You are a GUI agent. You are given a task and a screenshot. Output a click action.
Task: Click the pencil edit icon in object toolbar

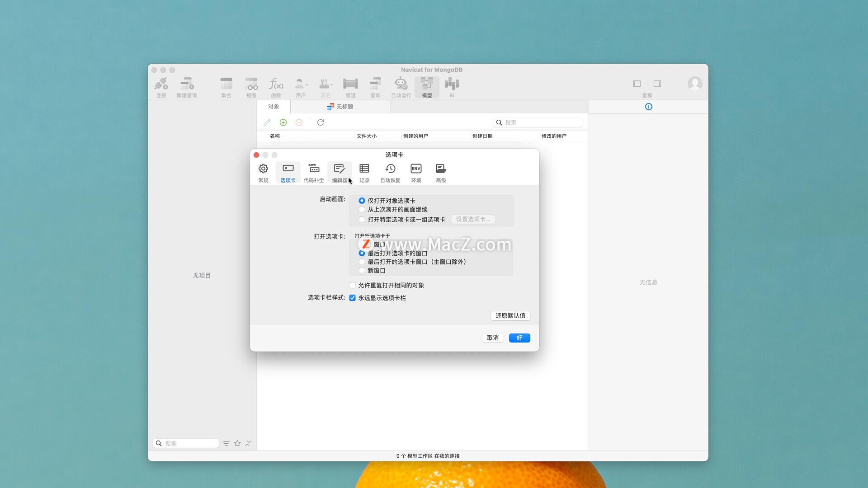pos(267,122)
